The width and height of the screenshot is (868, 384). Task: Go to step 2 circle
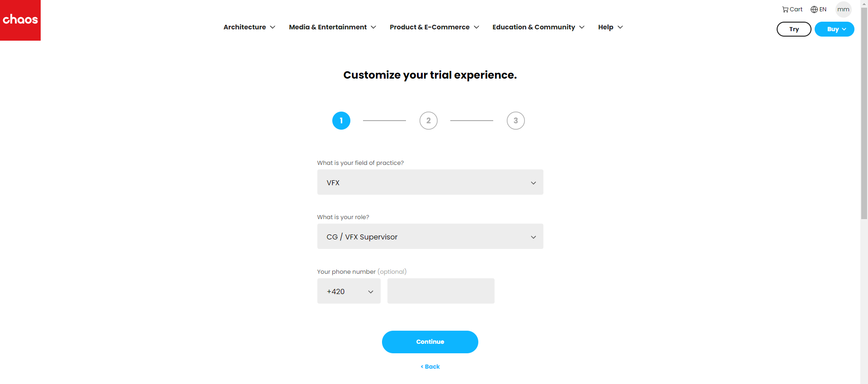coord(429,121)
